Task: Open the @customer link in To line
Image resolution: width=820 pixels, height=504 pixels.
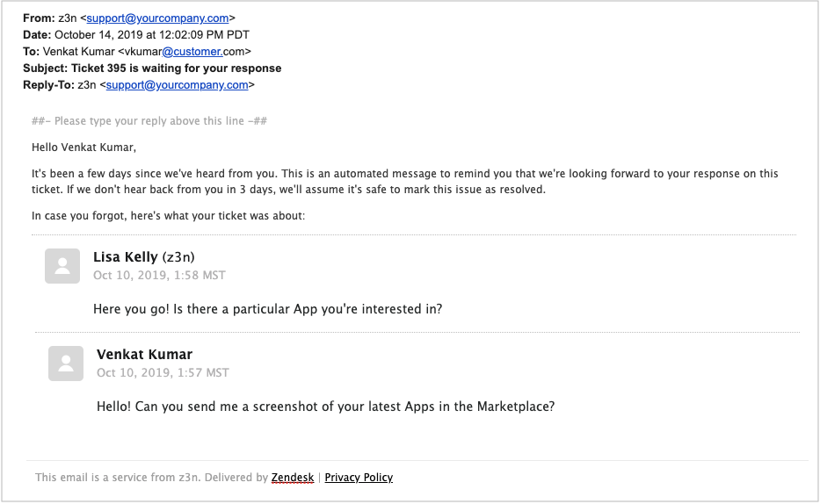Action: pos(192,52)
